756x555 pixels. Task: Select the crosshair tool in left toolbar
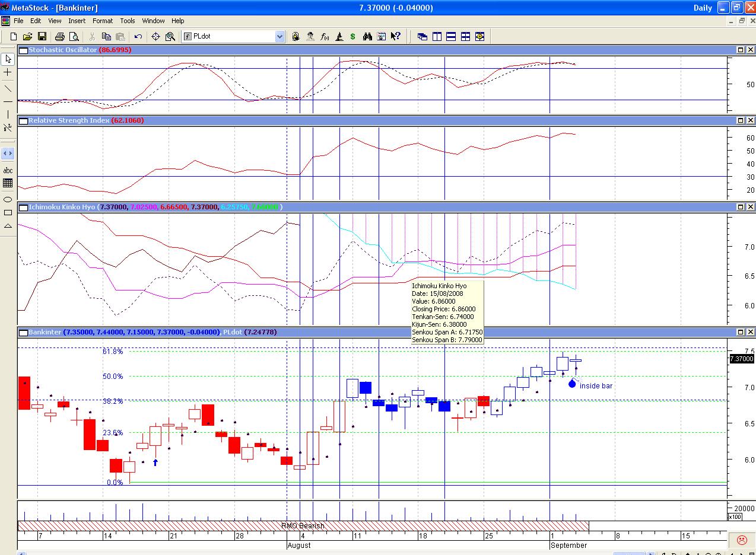pyautogui.click(x=8, y=72)
